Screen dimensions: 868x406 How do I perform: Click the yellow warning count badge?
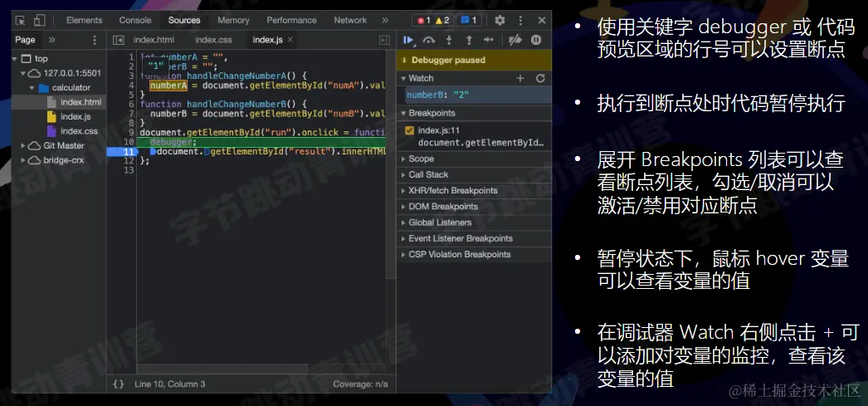click(442, 21)
